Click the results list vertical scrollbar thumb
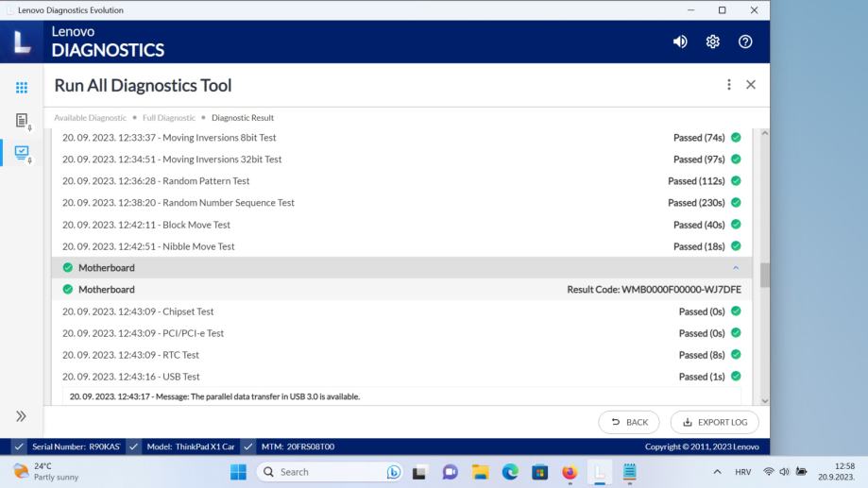The width and height of the screenshot is (868, 488). 764,275
